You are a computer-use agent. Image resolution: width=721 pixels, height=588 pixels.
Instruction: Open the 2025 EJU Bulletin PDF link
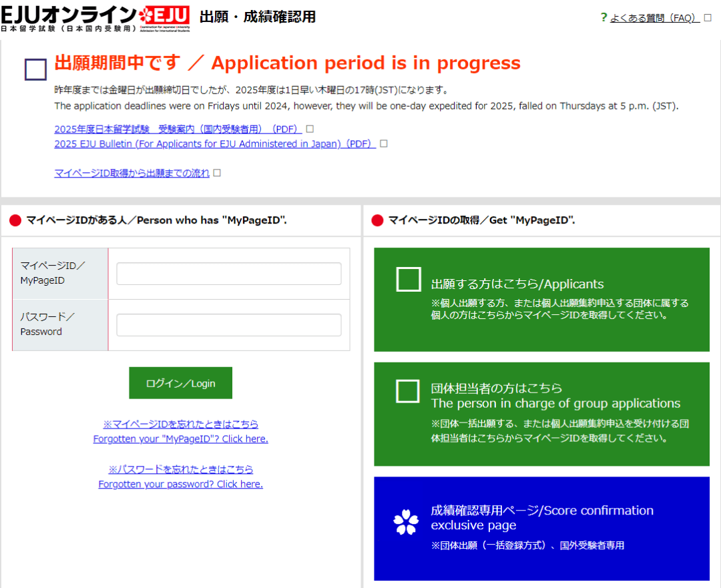(215, 144)
